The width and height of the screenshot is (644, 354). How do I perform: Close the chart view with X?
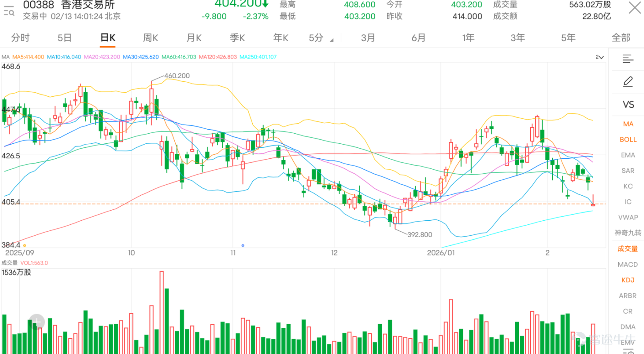634,7
